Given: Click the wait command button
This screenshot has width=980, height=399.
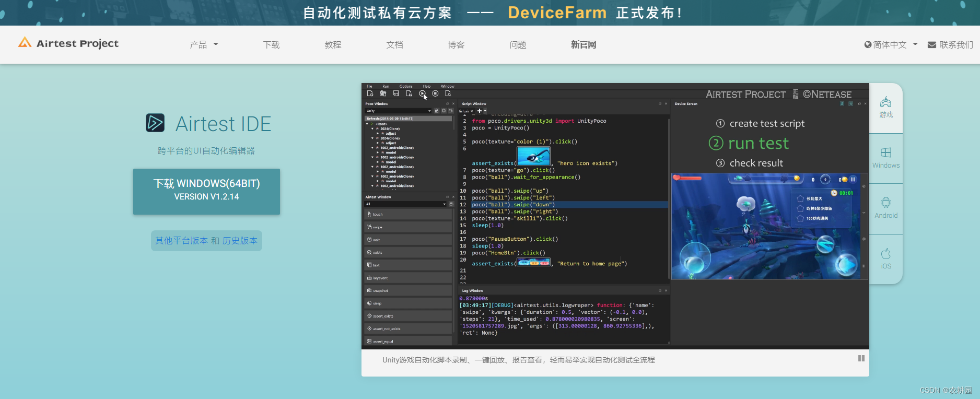Looking at the screenshot, I should click(408, 240).
